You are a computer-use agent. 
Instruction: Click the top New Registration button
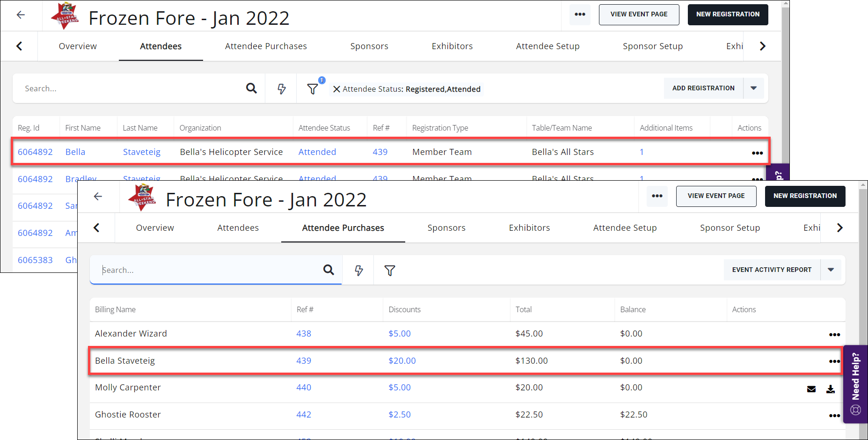point(728,15)
